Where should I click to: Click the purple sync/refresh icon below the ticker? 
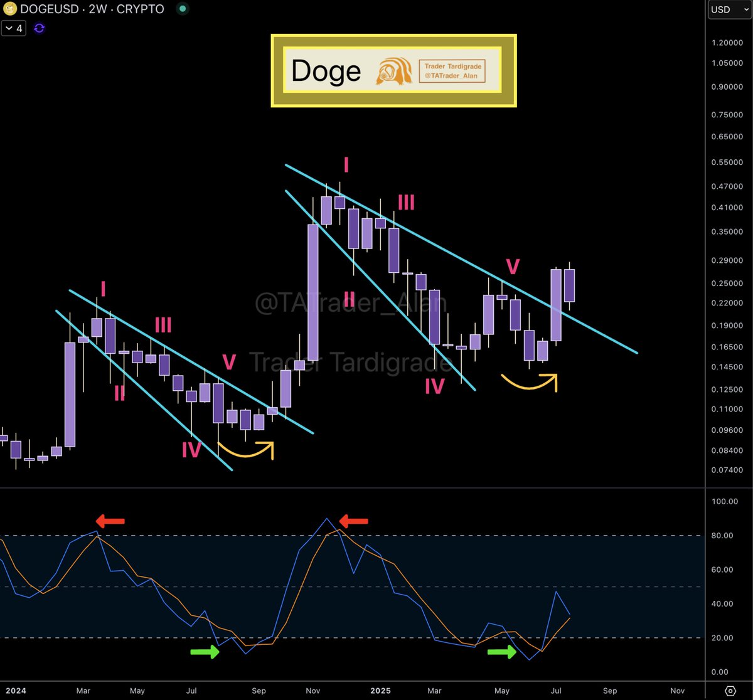tap(39, 28)
